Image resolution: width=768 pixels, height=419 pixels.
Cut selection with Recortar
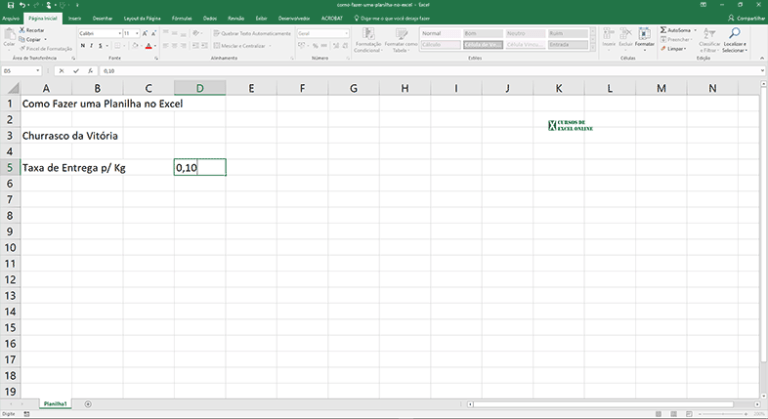click(x=32, y=30)
